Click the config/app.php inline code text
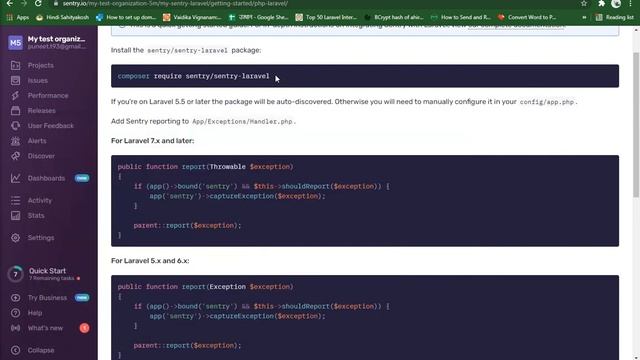640x360 pixels. click(x=547, y=102)
